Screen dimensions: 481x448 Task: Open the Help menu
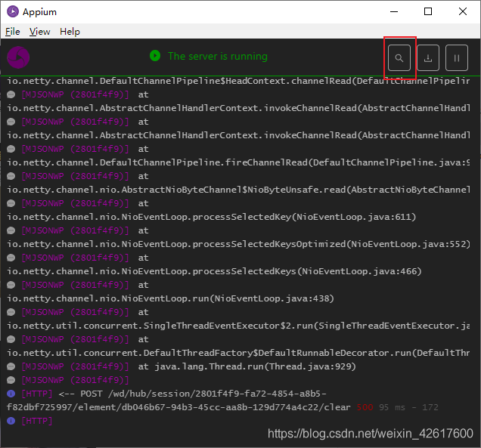pos(70,32)
